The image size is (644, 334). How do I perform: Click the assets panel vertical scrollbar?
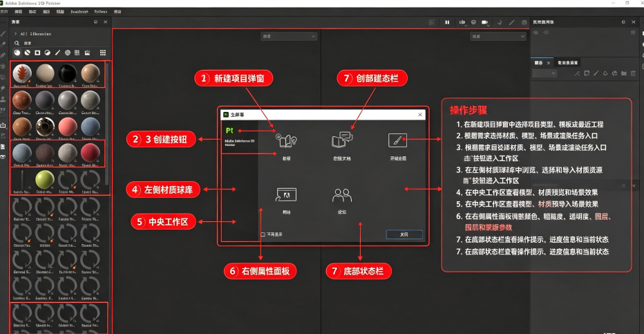click(x=107, y=123)
